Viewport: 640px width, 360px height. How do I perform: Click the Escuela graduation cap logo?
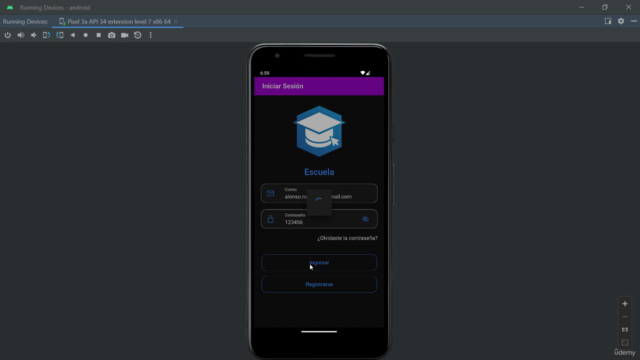[x=319, y=131]
